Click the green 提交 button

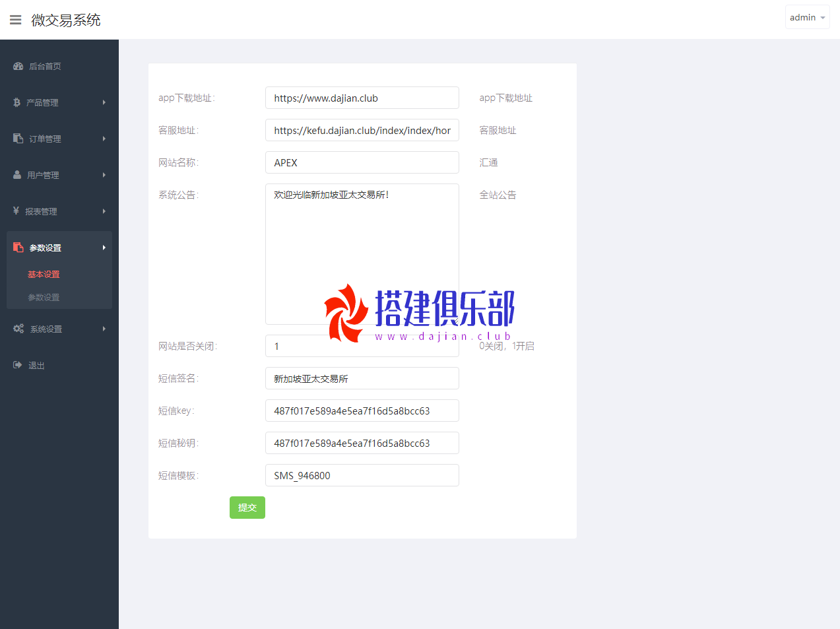point(247,508)
